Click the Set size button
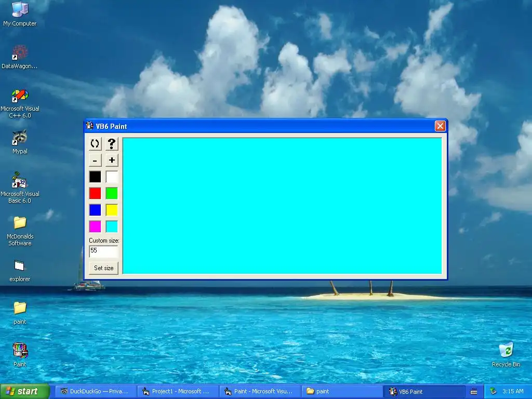 [x=103, y=268]
